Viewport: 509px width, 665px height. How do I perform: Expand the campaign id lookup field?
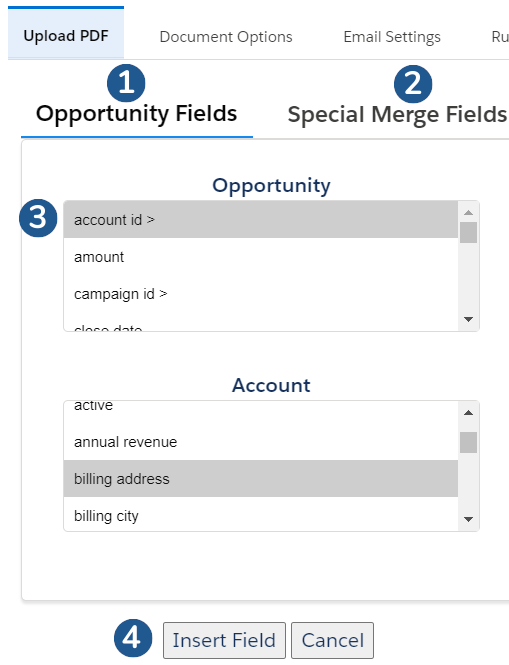pos(260,293)
